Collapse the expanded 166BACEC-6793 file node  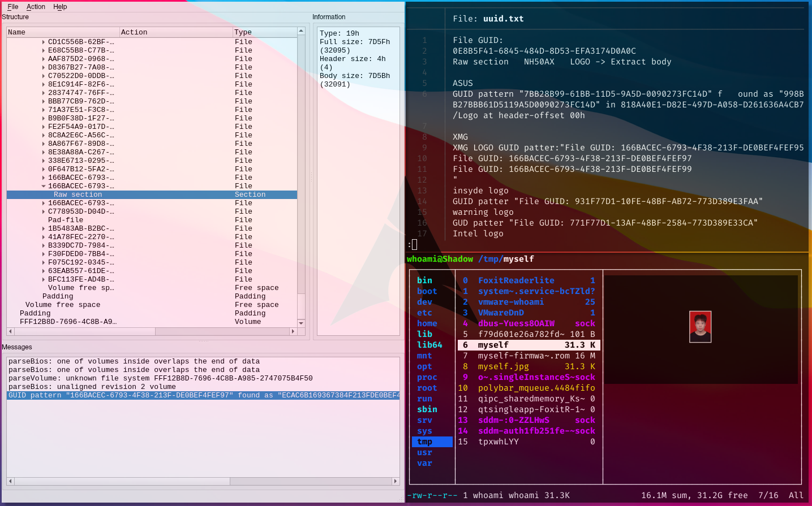coord(44,186)
